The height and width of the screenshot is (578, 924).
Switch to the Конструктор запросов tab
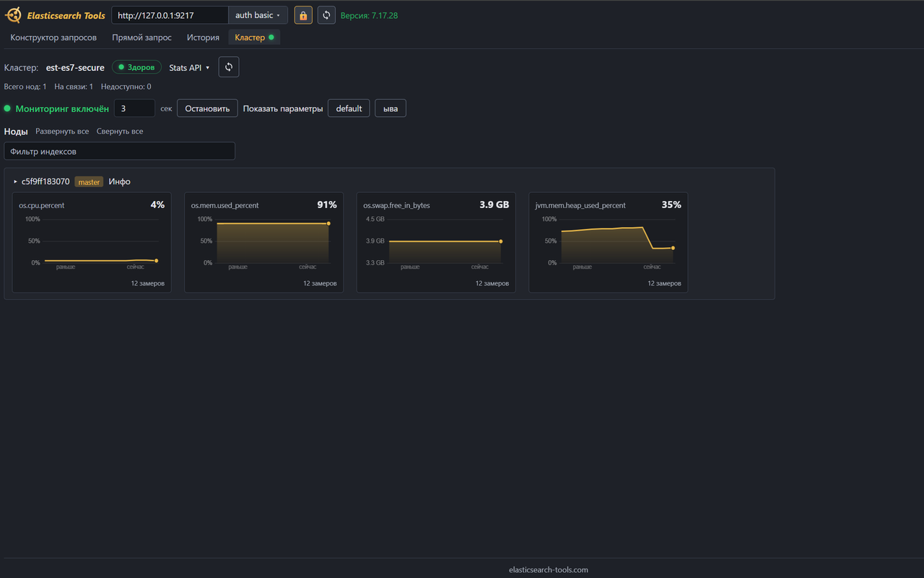[53, 37]
